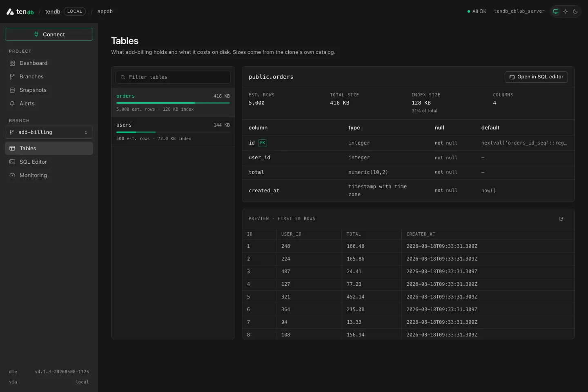
Task: Open Alerts section
Action: (49, 103)
